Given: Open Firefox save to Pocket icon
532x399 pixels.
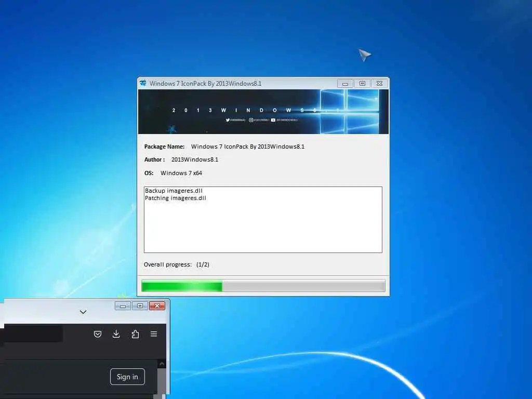Looking at the screenshot, I should [x=98, y=334].
